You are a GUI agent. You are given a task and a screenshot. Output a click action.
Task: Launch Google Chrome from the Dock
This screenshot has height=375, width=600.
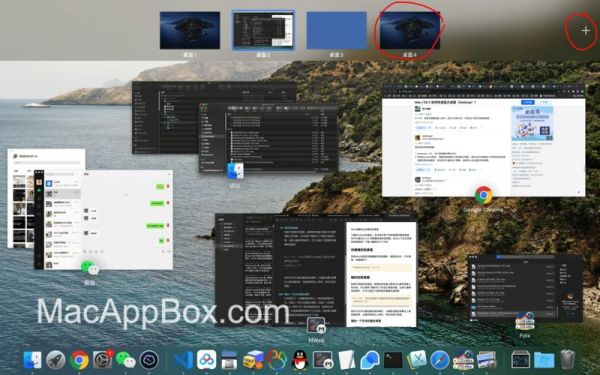pyautogui.click(x=79, y=360)
